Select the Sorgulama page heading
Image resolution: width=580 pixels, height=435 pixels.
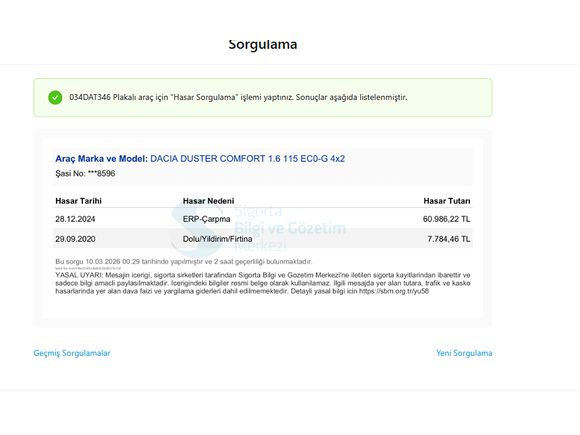pos(263,44)
